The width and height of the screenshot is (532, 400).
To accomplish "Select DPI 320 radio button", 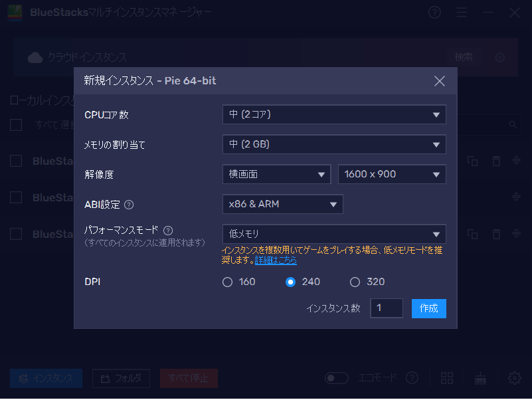I will tap(355, 282).
